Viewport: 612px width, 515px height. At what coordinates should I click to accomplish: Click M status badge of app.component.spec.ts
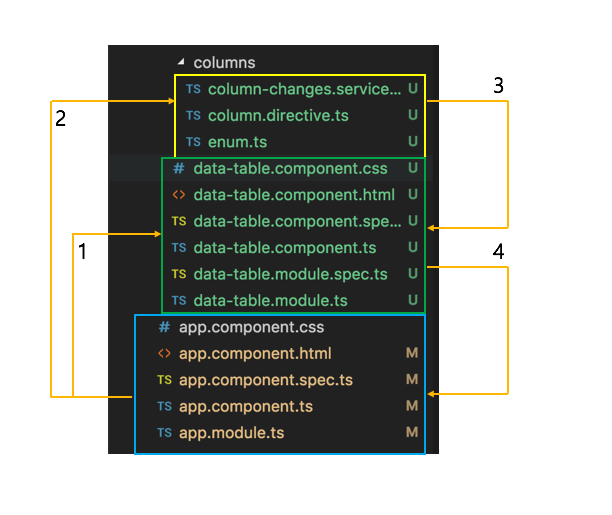(x=412, y=379)
